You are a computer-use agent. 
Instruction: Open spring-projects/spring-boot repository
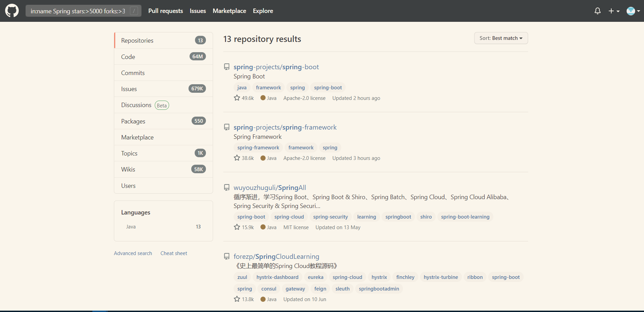coord(276,67)
